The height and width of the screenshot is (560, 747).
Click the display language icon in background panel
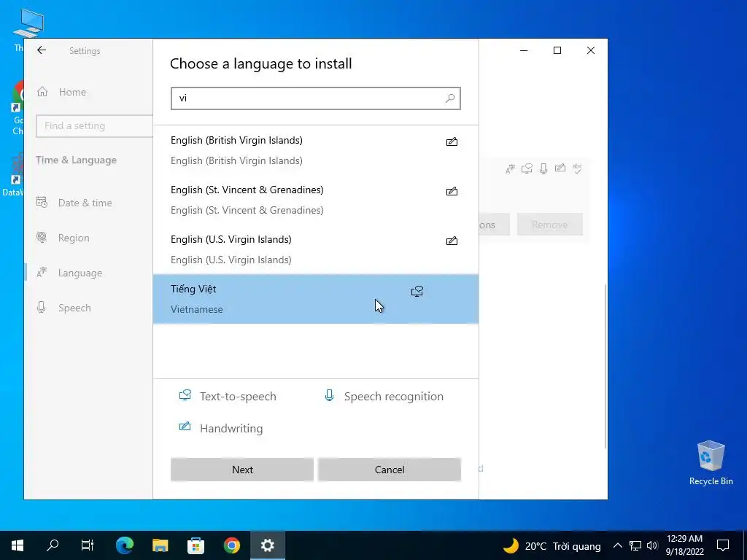pyautogui.click(x=510, y=168)
